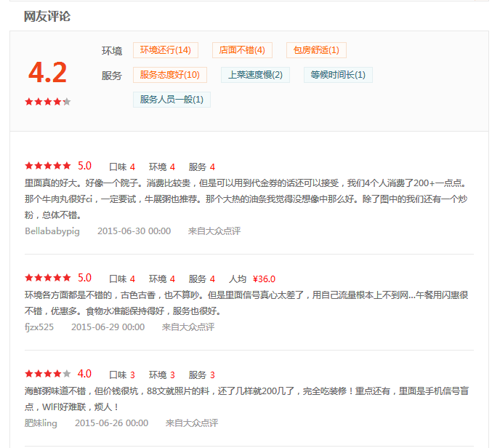Select the 店面不错(4) tag
The height and width of the screenshot is (448, 500).
(x=242, y=50)
